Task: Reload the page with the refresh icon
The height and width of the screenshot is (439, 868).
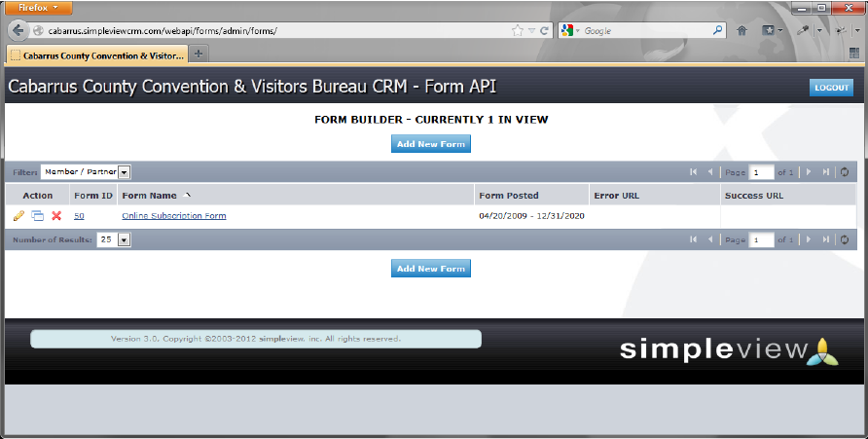Action: (x=544, y=31)
